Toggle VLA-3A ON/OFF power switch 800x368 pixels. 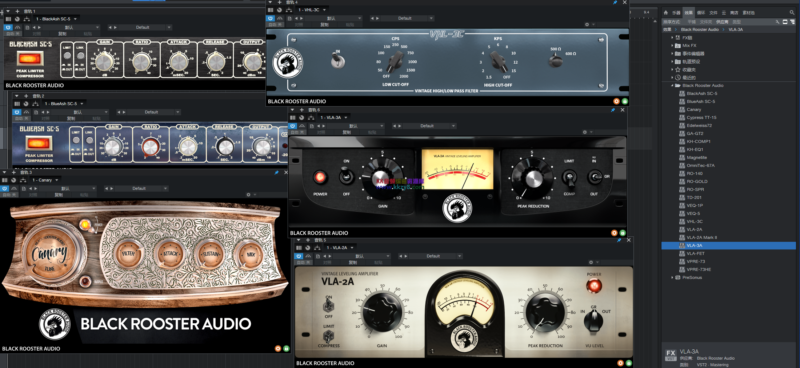pos(346,177)
